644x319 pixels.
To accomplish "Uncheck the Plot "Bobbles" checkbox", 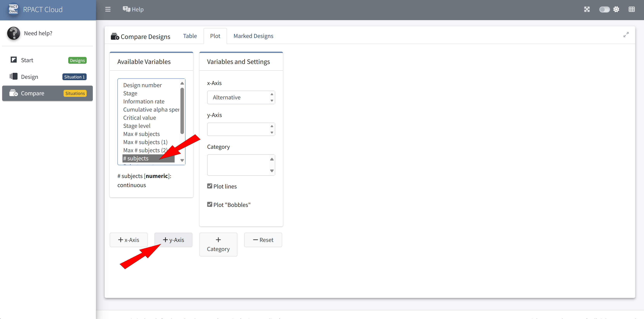I will [x=209, y=205].
